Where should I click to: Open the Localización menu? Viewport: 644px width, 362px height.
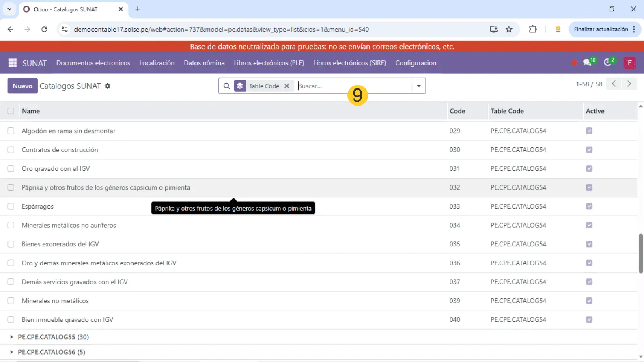157,63
